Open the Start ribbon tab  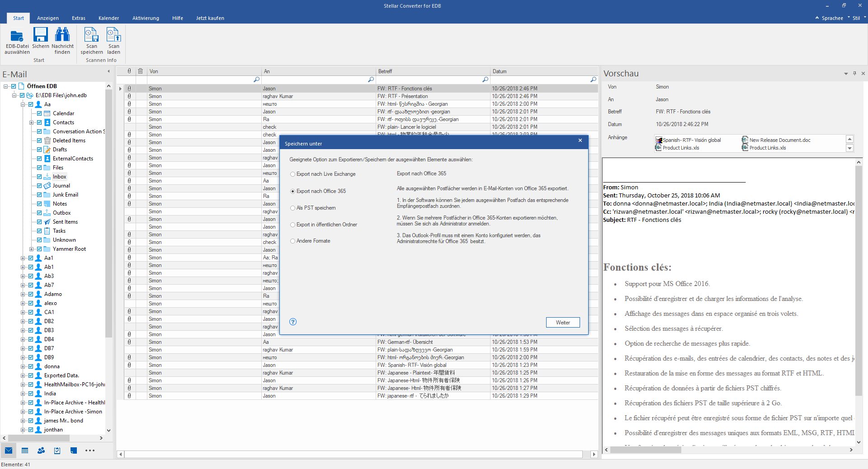point(19,18)
